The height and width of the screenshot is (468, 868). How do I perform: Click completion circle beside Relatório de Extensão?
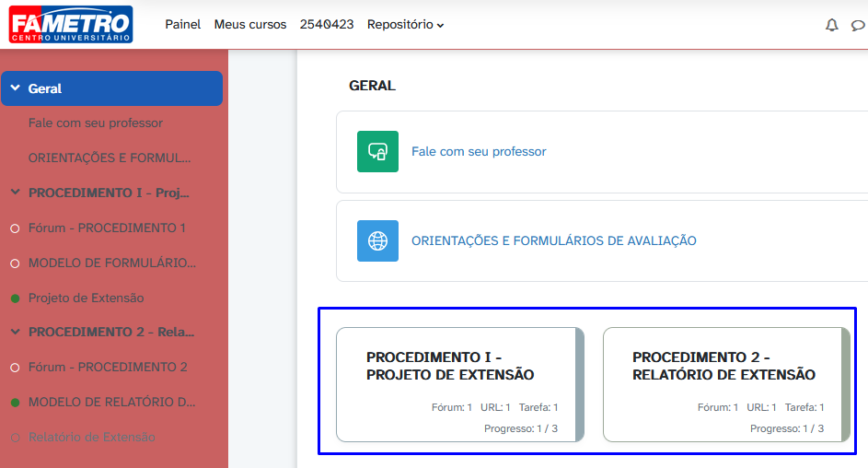[16, 438]
